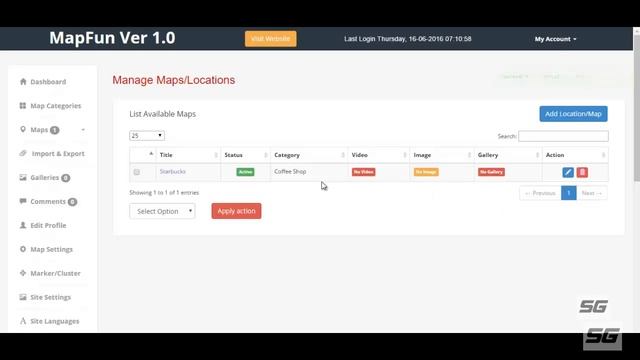This screenshot has width=640, height=360.
Task: Click the Map Categories grid icon
Action: coord(23,106)
